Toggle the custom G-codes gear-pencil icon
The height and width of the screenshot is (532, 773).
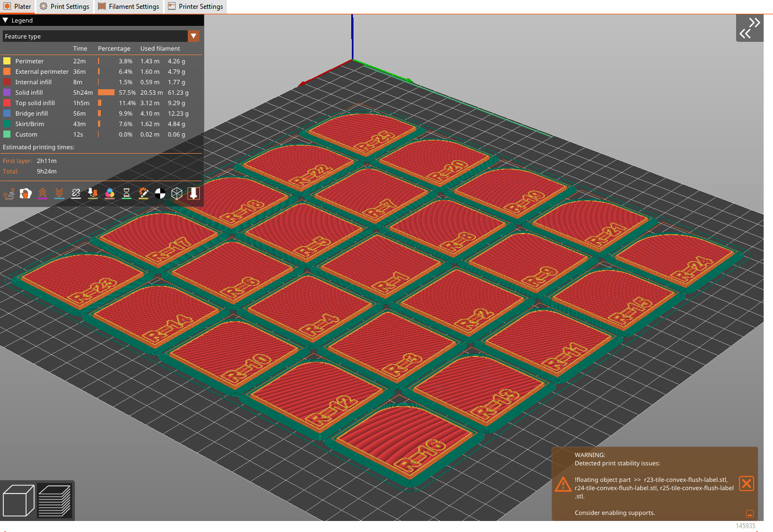point(143,194)
